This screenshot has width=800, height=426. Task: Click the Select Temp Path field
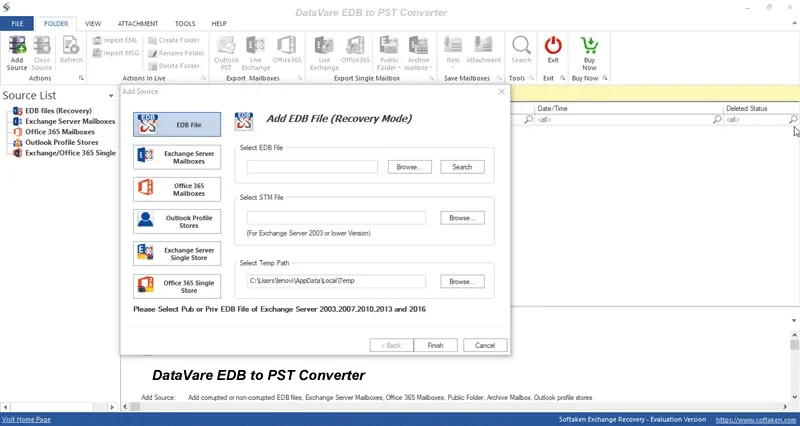[x=336, y=281]
